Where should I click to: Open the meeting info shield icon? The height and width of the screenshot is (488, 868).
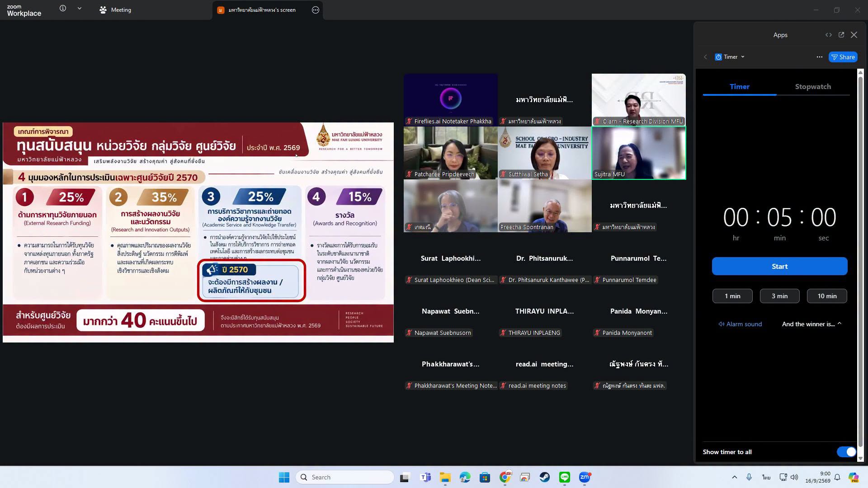tap(63, 9)
